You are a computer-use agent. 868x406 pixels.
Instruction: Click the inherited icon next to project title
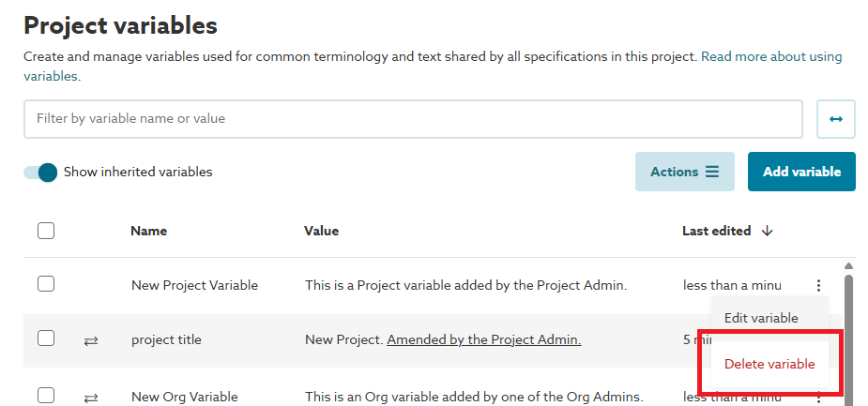click(91, 340)
